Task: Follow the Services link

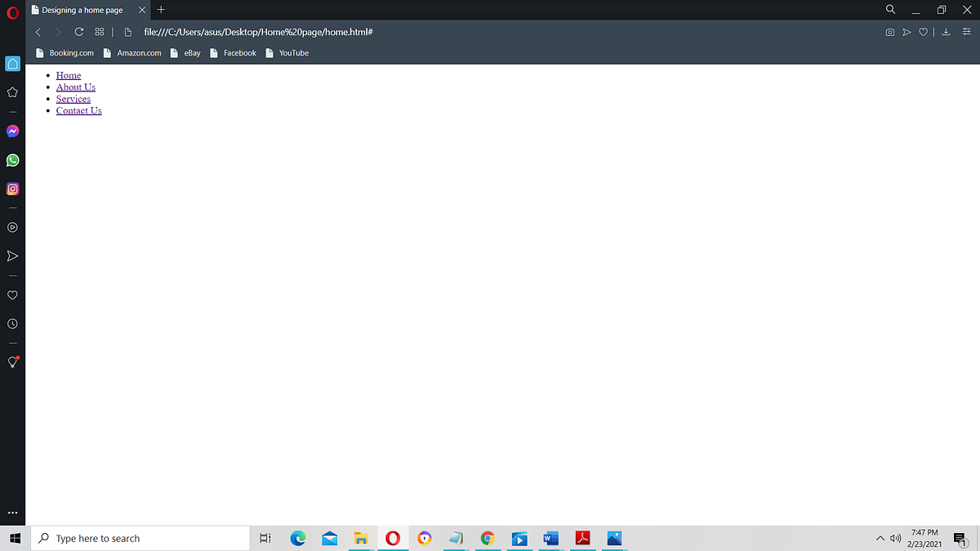Action: [73, 99]
